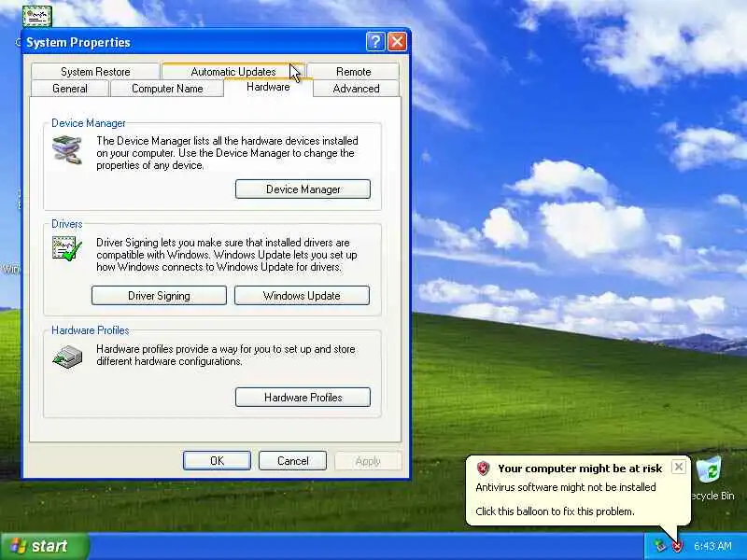Click the Drivers certificate checkmark icon
This screenshot has height=560, width=747.
click(67, 248)
